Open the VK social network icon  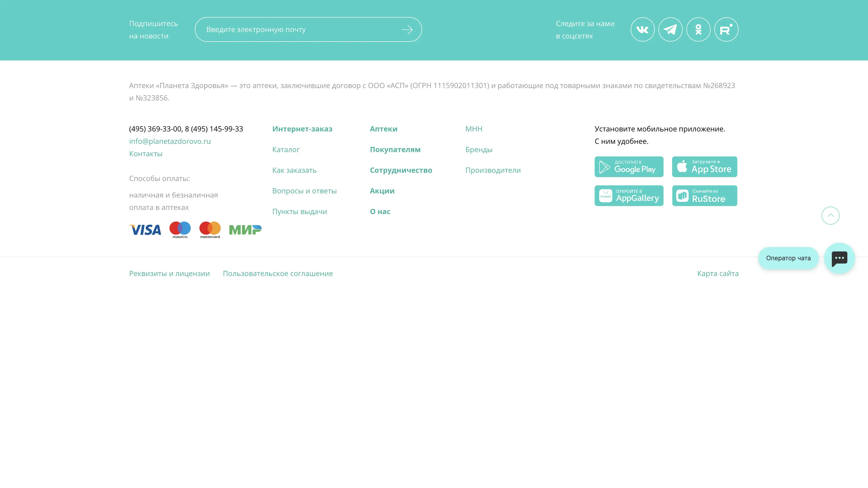click(642, 30)
